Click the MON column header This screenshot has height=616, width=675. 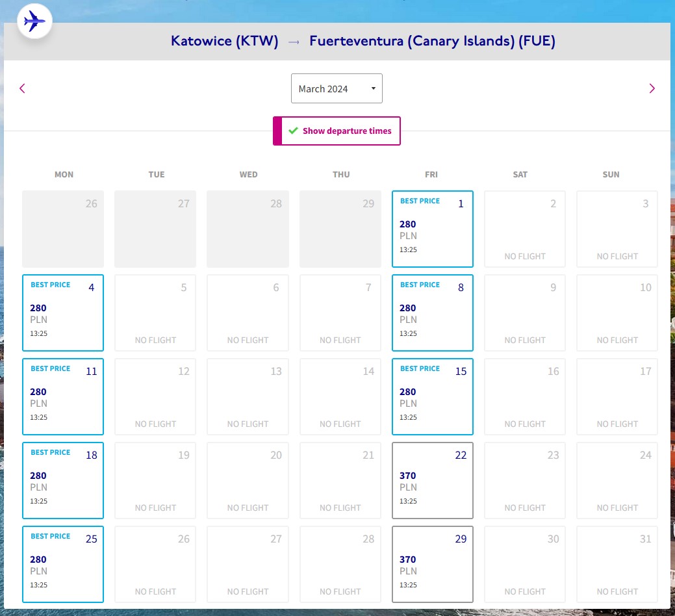pyautogui.click(x=64, y=174)
